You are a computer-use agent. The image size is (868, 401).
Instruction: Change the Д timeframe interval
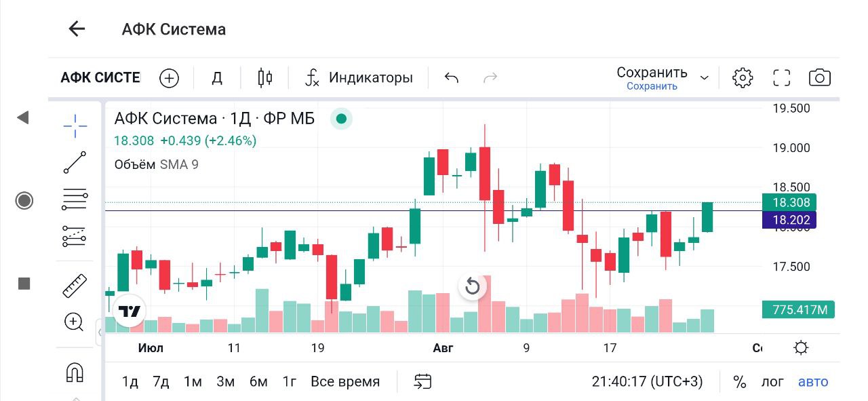217,78
